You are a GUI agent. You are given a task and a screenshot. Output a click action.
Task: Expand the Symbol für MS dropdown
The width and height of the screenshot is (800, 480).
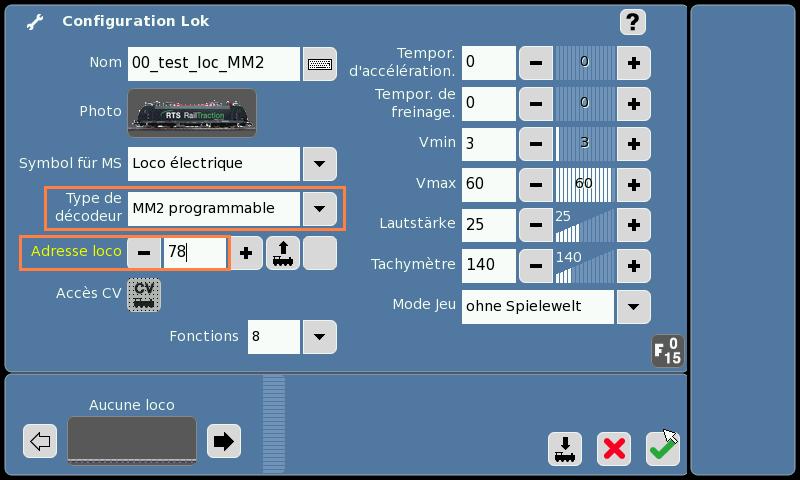(x=320, y=164)
